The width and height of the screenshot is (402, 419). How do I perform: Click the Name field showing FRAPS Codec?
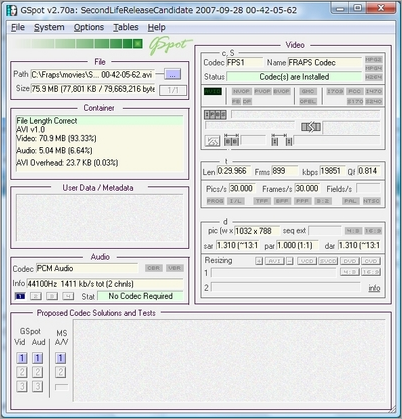click(325, 62)
